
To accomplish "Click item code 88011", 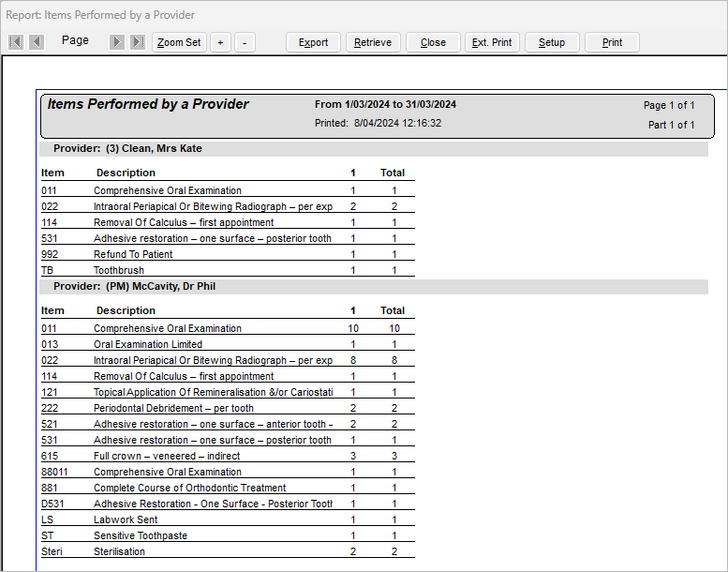I will (54, 472).
